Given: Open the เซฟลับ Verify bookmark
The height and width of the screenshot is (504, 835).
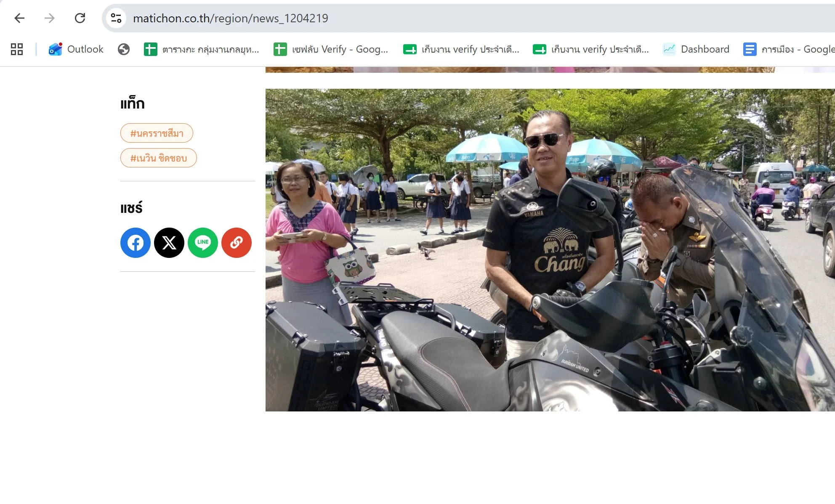Looking at the screenshot, I should point(331,49).
